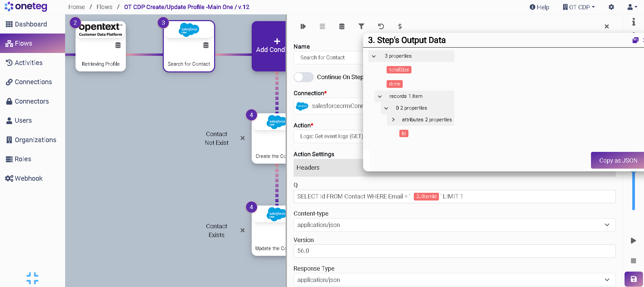Collapse the records 1 item node
This screenshot has height=287, width=644.
(x=380, y=97)
